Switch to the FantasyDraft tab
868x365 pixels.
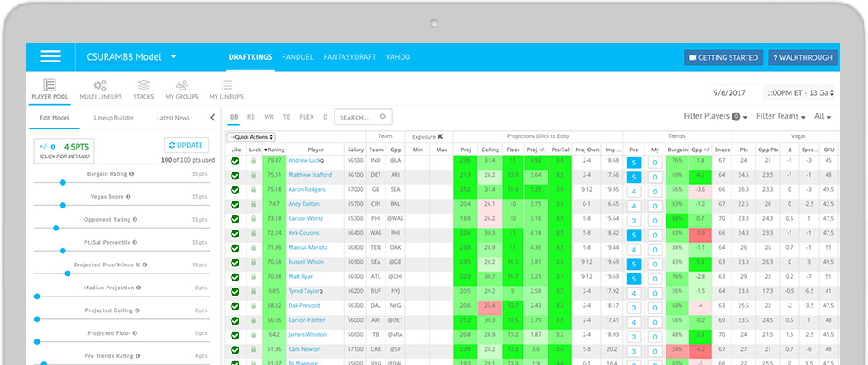coord(349,57)
